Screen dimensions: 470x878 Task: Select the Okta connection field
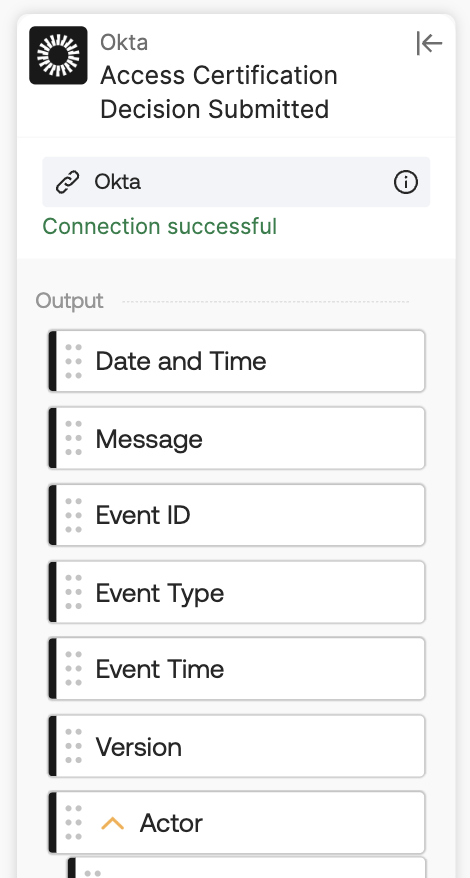(x=236, y=182)
